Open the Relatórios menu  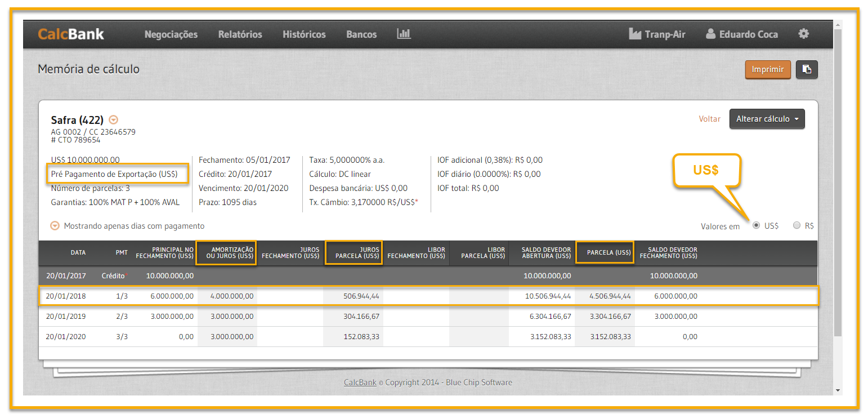point(240,34)
